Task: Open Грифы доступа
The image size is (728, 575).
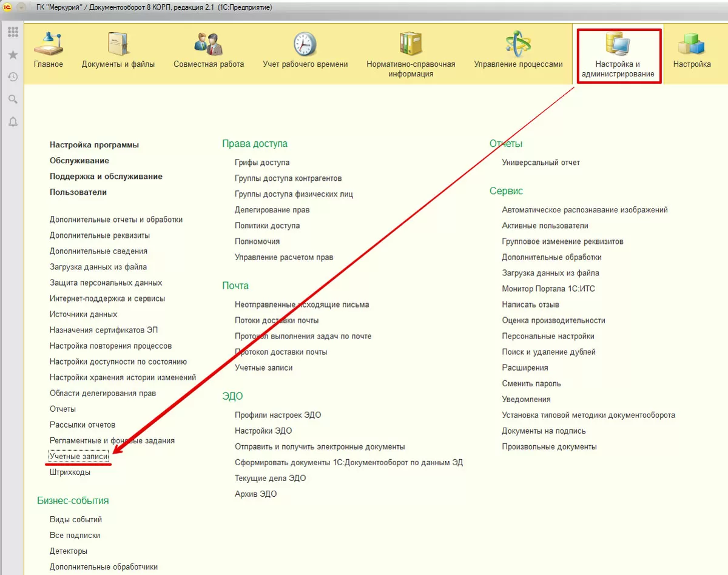Action: coord(262,163)
